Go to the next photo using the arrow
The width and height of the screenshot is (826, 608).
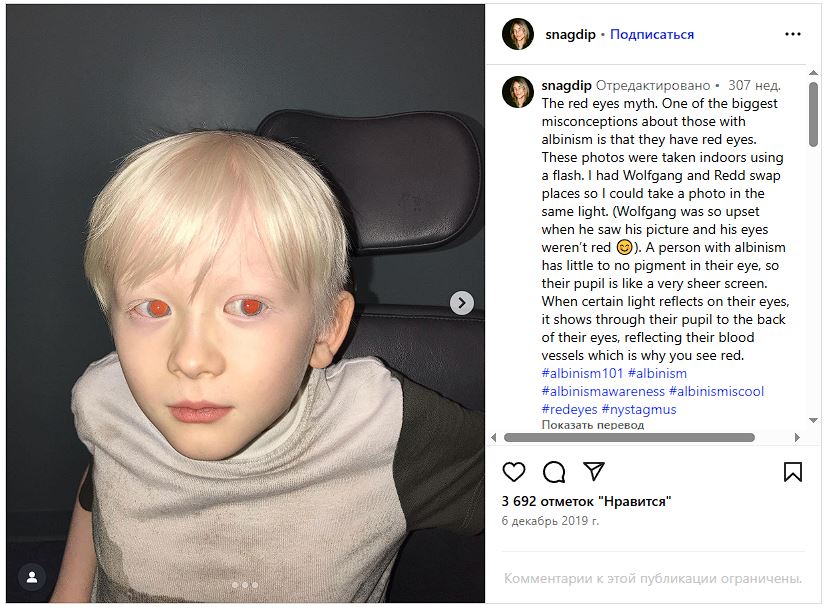pyautogui.click(x=462, y=303)
